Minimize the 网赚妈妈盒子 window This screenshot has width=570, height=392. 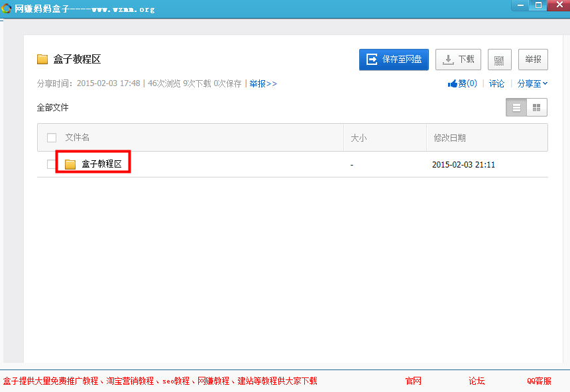pos(520,5)
